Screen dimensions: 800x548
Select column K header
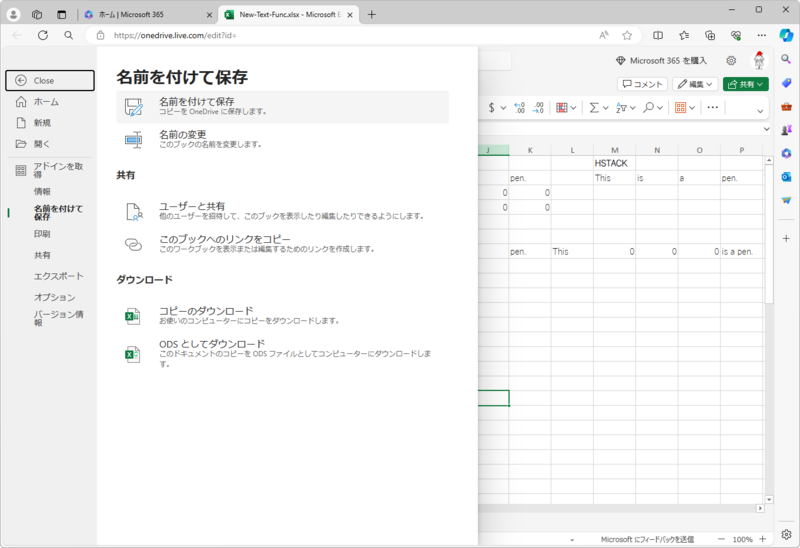(x=530, y=150)
